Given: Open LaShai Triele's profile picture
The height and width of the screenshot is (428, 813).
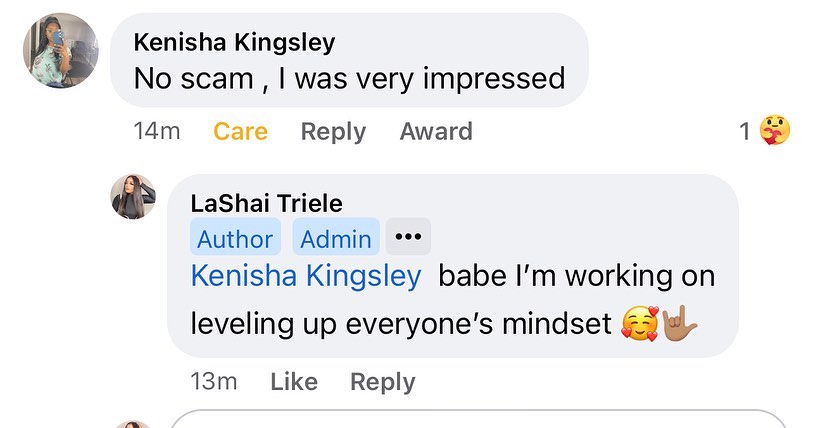Looking at the screenshot, I should [133, 196].
